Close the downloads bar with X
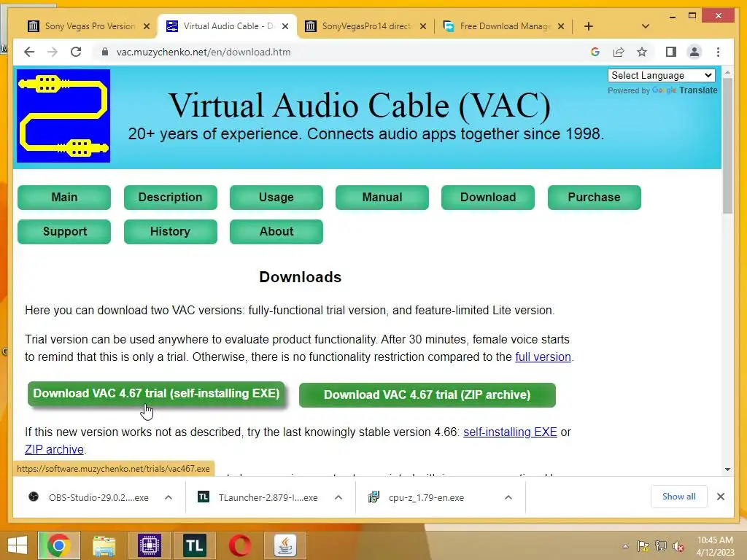747x560 pixels. click(x=721, y=497)
